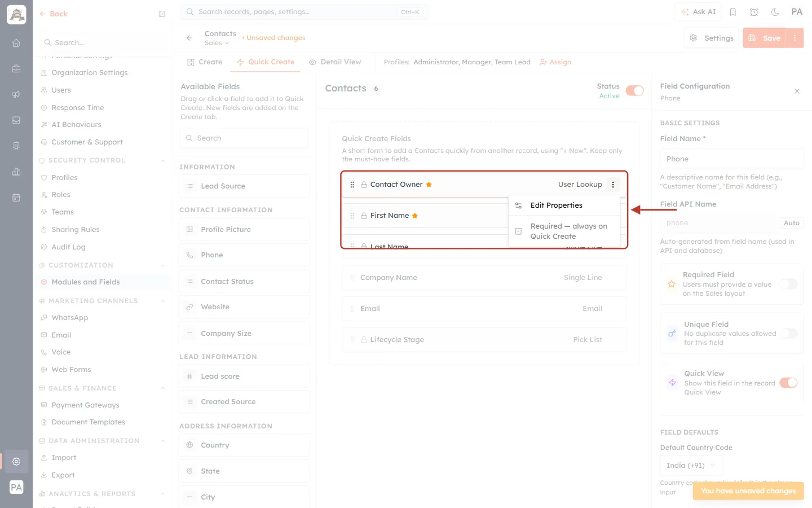The image size is (812, 508).
Task: Focus the Available Fields search box
Action: click(244, 138)
